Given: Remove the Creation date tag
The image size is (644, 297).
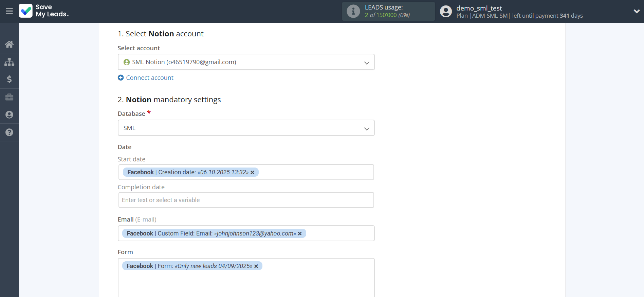Looking at the screenshot, I should (253, 173).
